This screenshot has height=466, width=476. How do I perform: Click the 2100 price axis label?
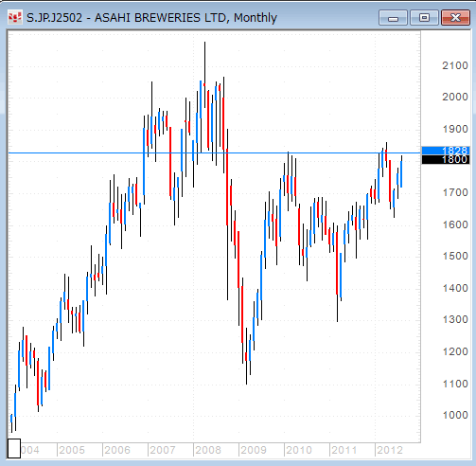(x=455, y=65)
